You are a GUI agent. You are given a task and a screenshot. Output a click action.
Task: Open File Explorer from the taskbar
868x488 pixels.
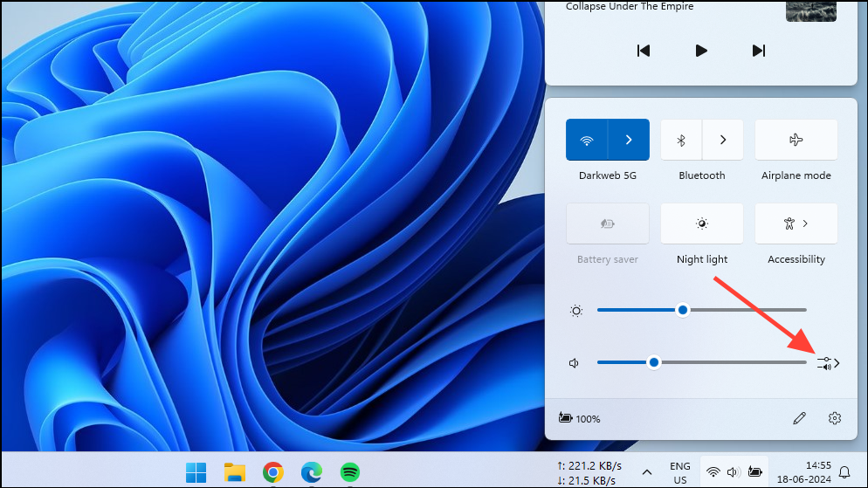coord(235,472)
